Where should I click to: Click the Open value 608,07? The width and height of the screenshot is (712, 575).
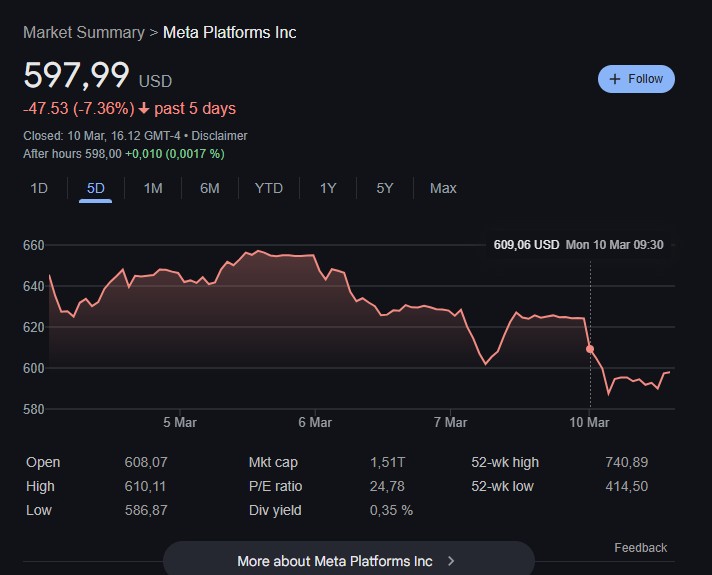tap(146, 462)
